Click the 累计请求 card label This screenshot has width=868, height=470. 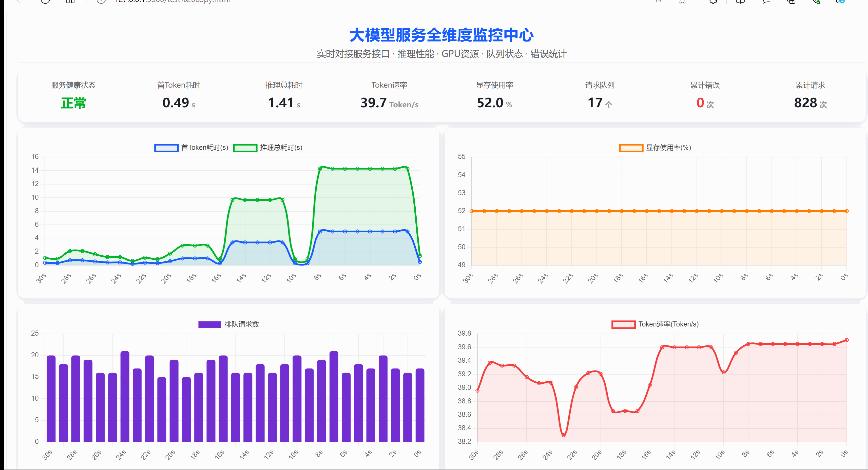[x=811, y=85]
